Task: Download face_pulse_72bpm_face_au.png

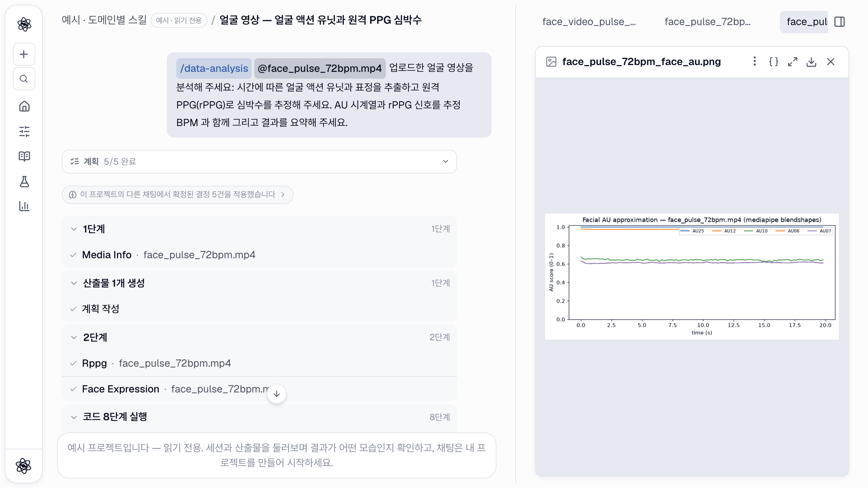Action: pos(811,62)
